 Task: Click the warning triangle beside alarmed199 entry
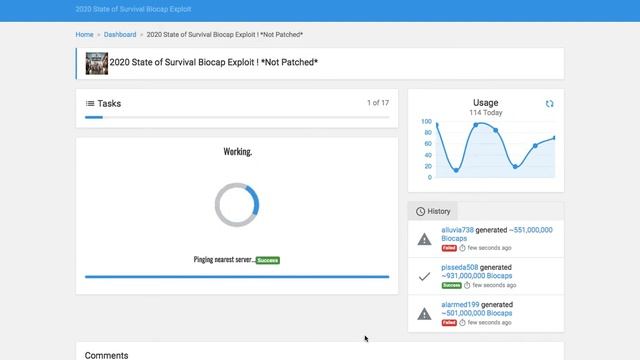tap(424, 314)
